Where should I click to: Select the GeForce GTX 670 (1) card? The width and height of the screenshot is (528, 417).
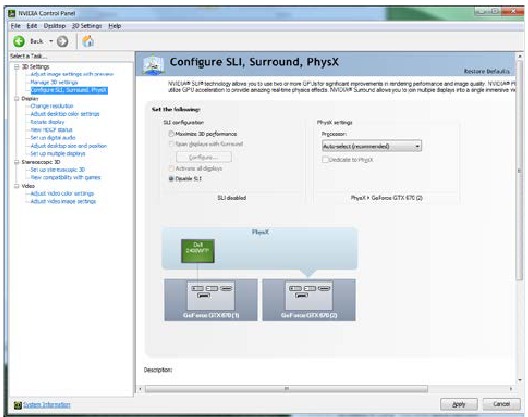211,300
